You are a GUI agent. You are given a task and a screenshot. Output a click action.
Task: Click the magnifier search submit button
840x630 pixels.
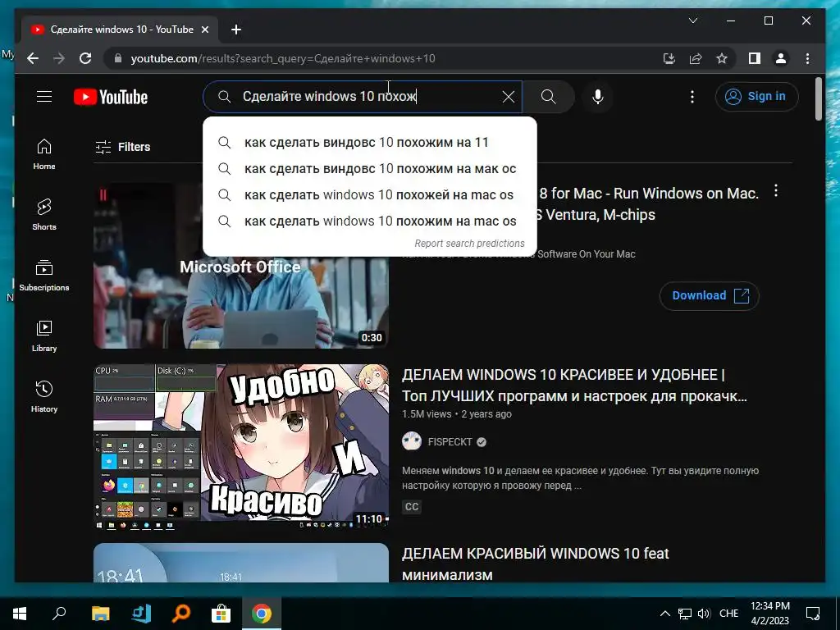[x=548, y=97]
